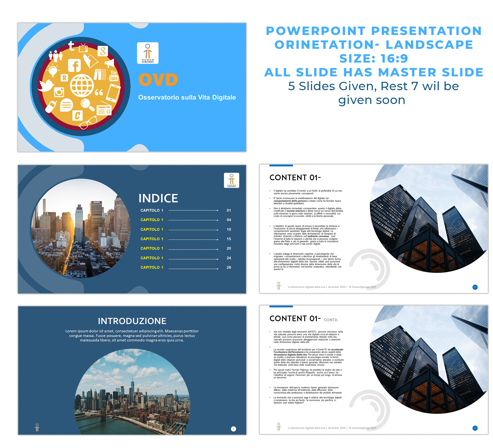Click the slide number 3 badge on Introduzione

233,429
